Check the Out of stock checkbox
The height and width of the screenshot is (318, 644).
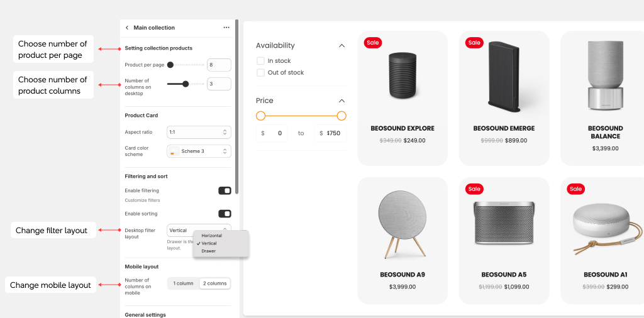260,73
